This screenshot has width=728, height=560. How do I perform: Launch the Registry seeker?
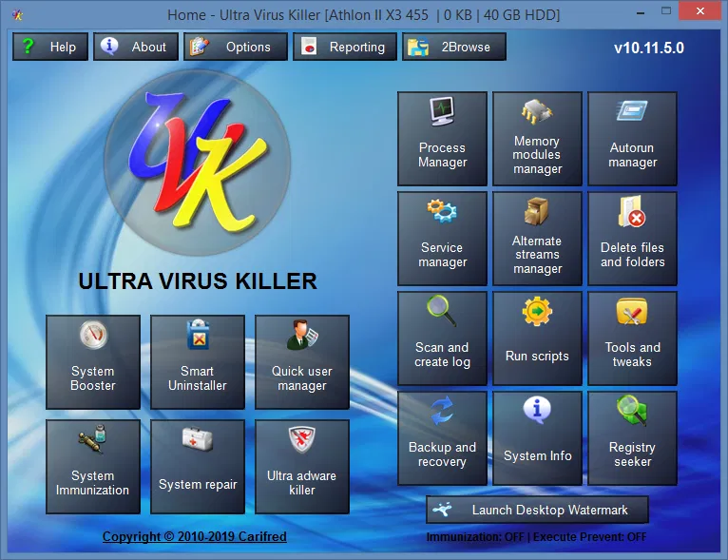pyautogui.click(x=632, y=438)
